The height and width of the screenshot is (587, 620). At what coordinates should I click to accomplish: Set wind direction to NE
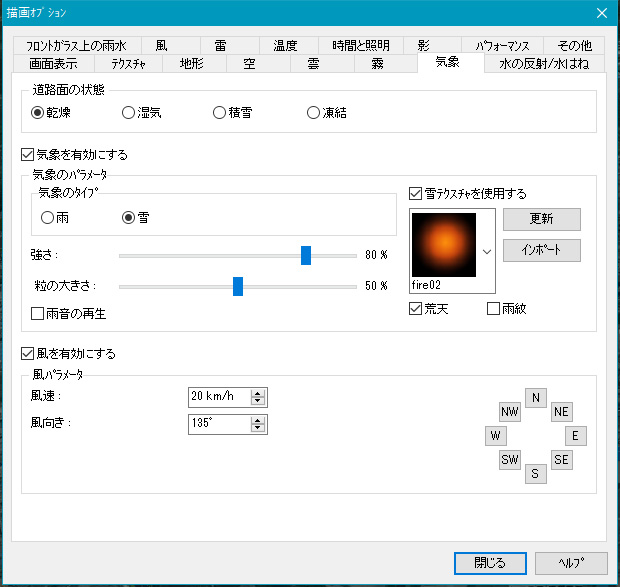pos(561,412)
